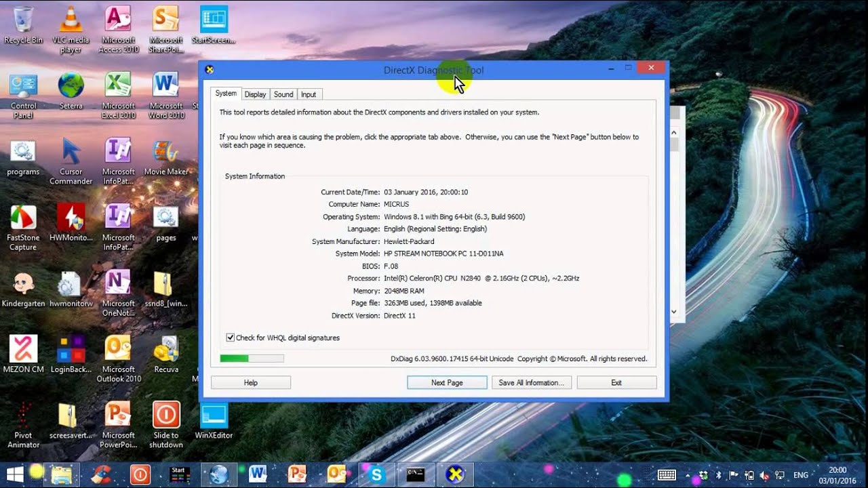The image size is (868, 488).
Task: Open Microsoft Word 2010 desktop icon
Action: coord(166,96)
